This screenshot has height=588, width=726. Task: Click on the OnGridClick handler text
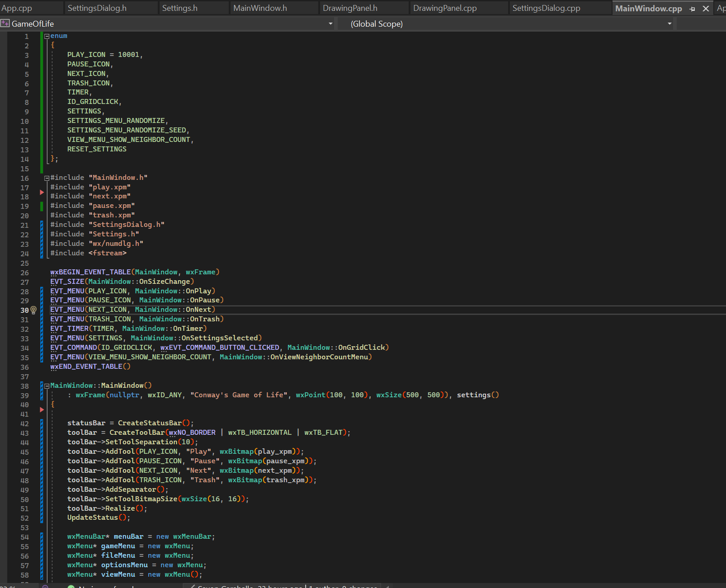[x=361, y=348]
